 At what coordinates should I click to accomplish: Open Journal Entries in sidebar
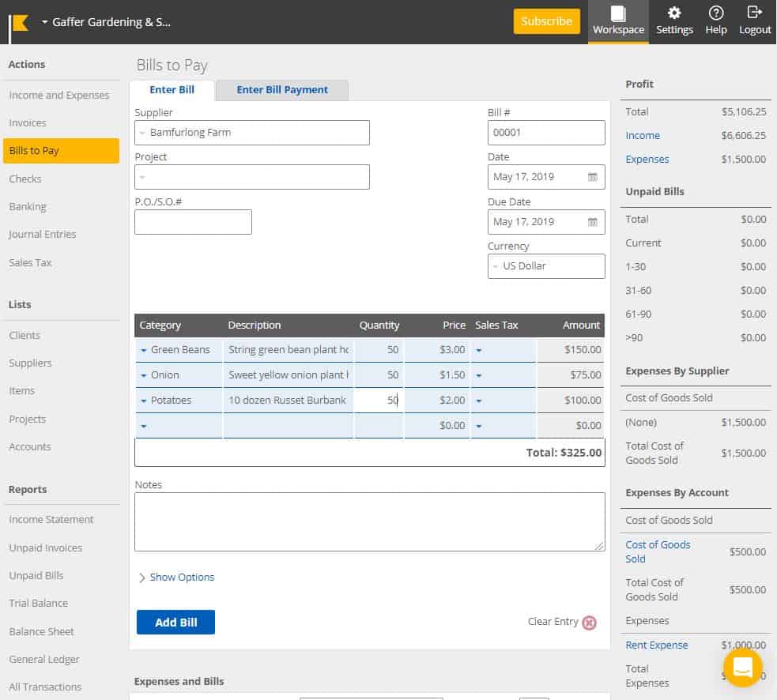pos(42,235)
